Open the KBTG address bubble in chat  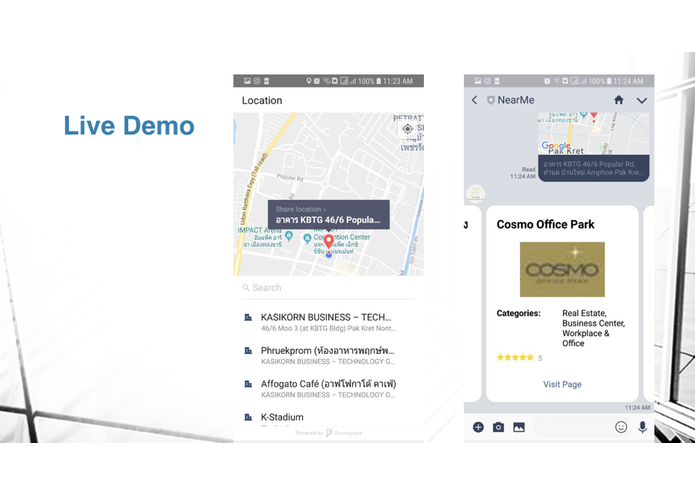coord(593,168)
